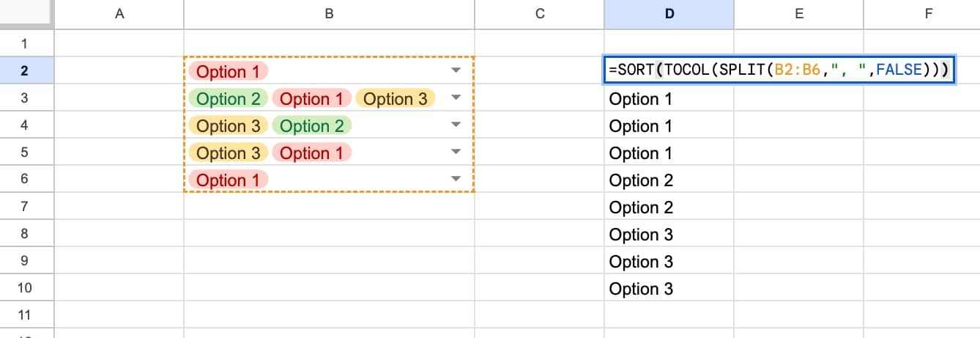The height and width of the screenshot is (338, 980).
Task: Open the dropdown arrow in cell B2
Action: [x=456, y=71]
